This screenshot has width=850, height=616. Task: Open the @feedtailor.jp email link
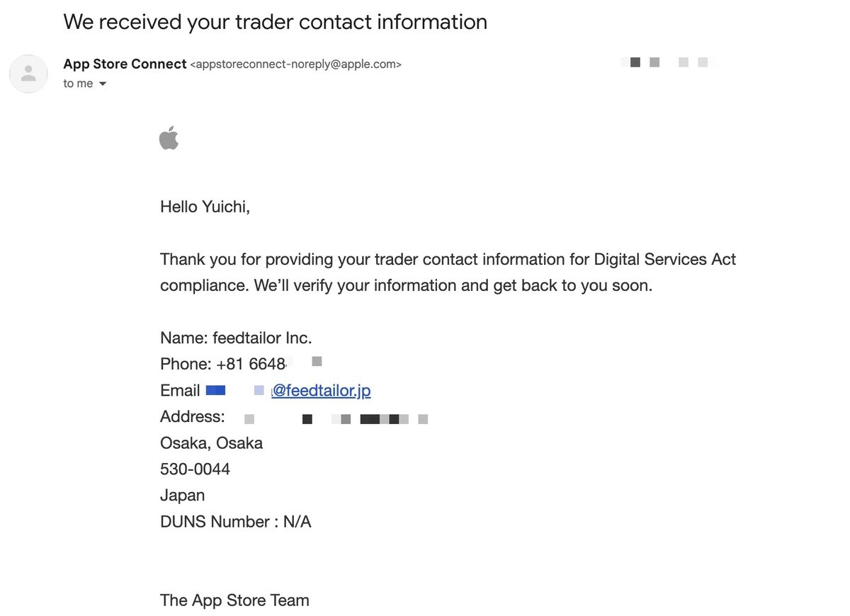(x=322, y=390)
